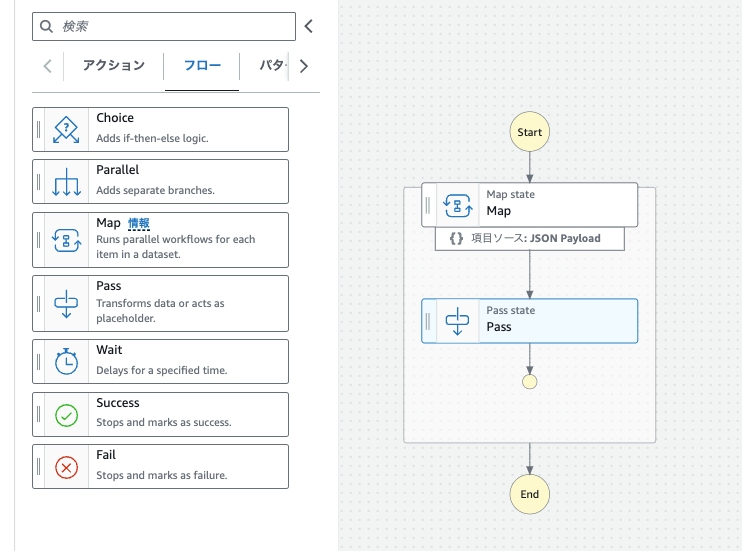The height and width of the screenshot is (551, 742).
Task: Click the Map iteration end circle
Action: (x=530, y=382)
